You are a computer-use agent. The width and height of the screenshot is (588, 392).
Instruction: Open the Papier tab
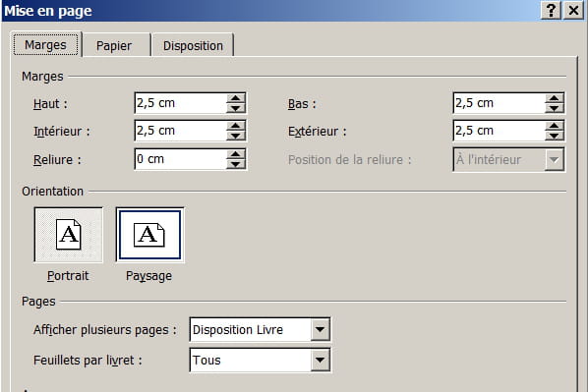click(114, 46)
